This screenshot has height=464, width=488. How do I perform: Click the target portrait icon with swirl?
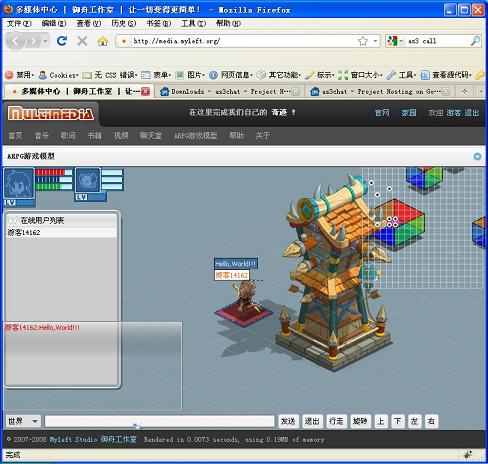88,180
